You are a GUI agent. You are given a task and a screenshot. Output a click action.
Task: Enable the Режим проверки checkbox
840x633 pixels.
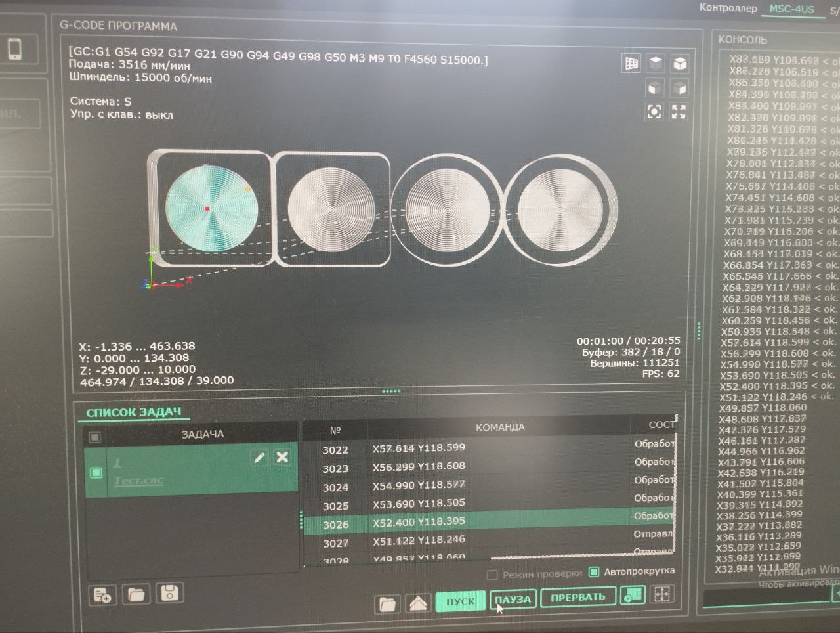click(492, 575)
